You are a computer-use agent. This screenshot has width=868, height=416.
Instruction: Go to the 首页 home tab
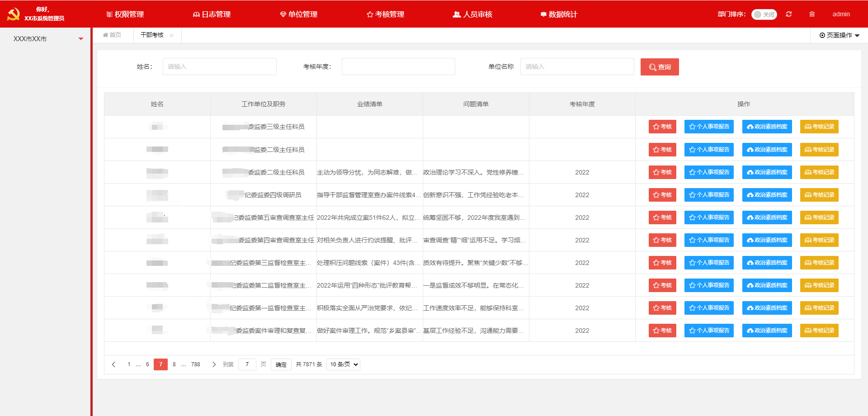point(112,35)
